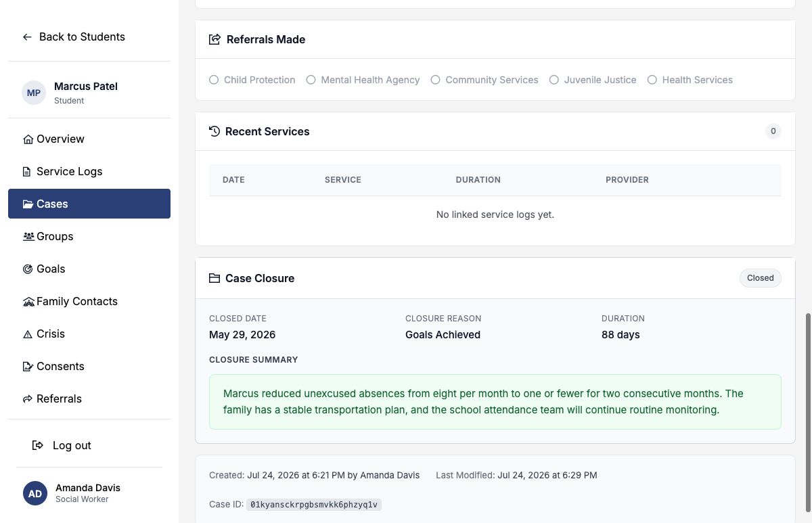Viewport: 812px width, 523px height.
Task: Click the Family Contacts house icon
Action: tap(28, 302)
